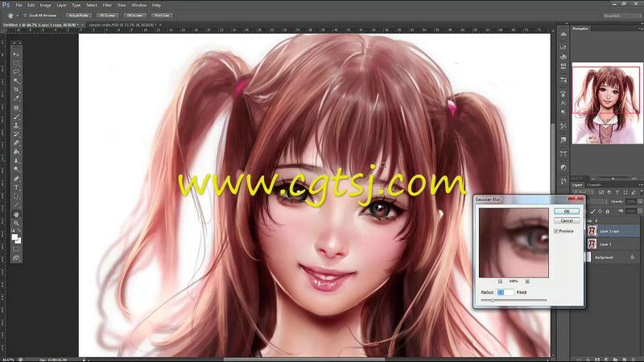
Task: Select the Zoom tool in toolbox
Action: 16,224
